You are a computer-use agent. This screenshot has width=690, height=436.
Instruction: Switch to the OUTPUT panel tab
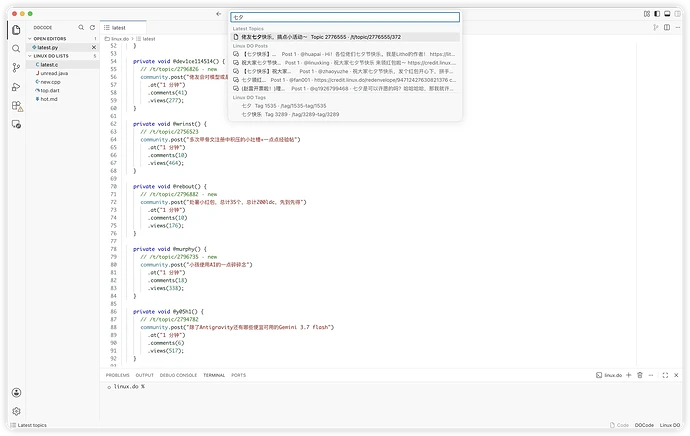pos(144,375)
